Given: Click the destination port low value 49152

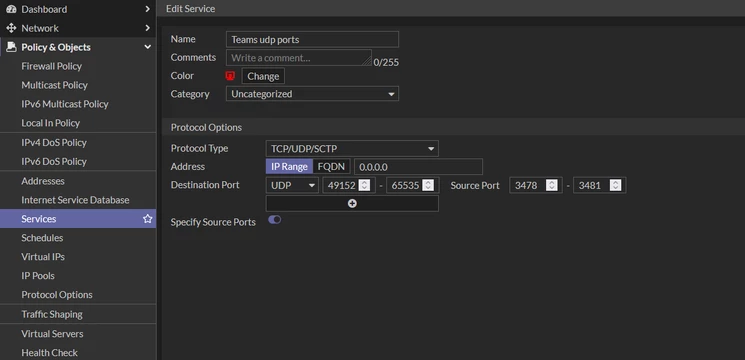Looking at the screenshot, I should 341,185.
